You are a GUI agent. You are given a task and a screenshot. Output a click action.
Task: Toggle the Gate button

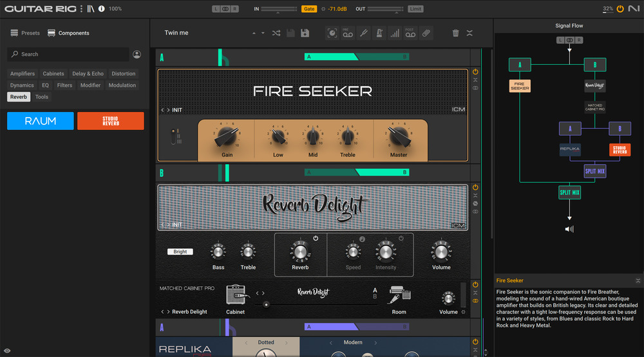pyautogui.click(x=309, y=9)
